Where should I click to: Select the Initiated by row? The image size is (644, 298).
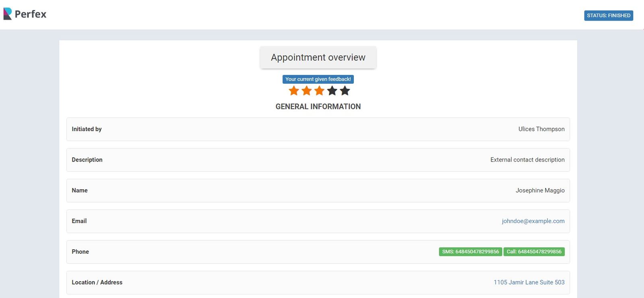[x=318, y=129]
